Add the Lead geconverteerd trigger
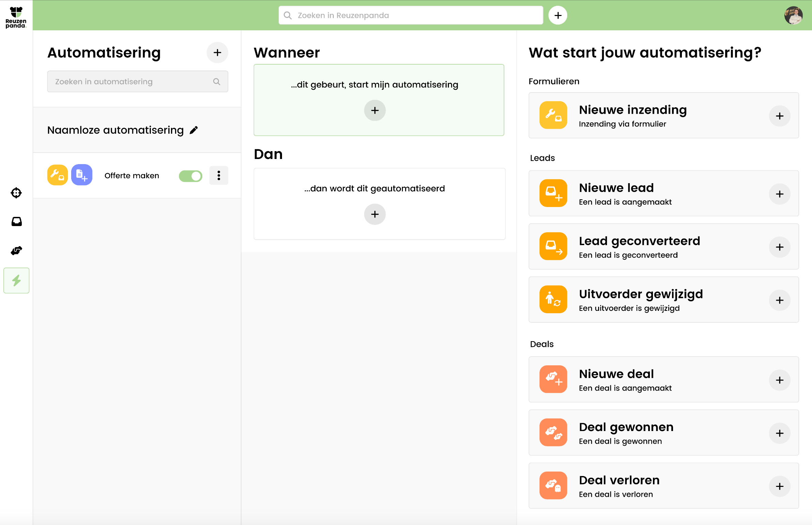 point(779,247)
